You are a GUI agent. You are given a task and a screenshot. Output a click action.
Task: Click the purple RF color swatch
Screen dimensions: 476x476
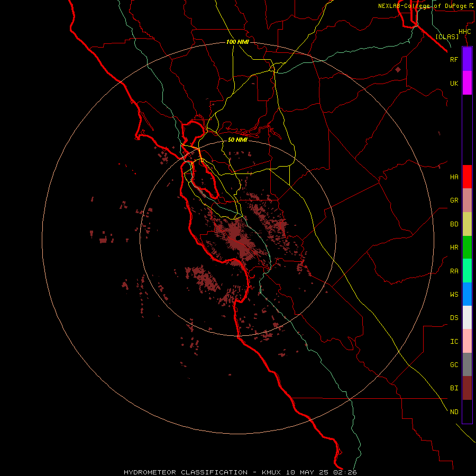(467, 59)
